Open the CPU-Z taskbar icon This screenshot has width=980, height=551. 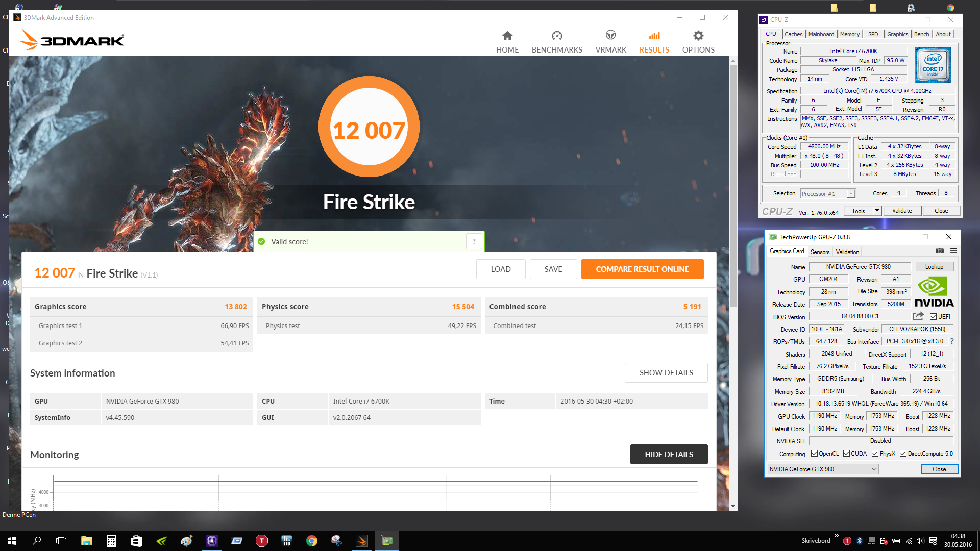tap(211, 541)
